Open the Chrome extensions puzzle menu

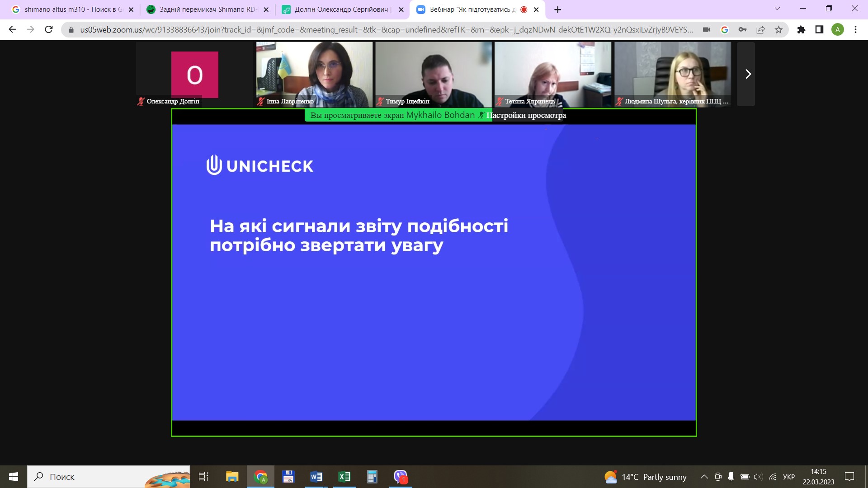point(802,30)
